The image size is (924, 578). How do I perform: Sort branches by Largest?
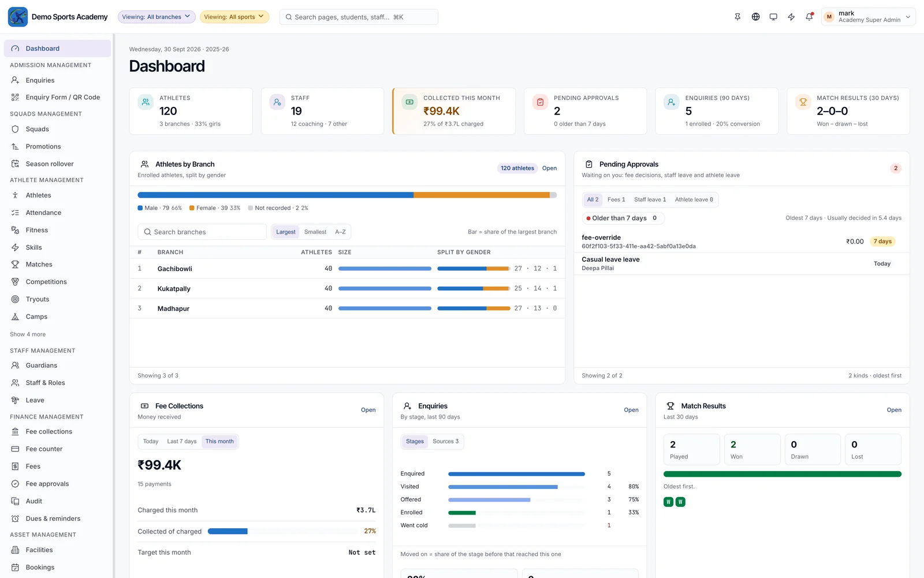click(285, 232)
